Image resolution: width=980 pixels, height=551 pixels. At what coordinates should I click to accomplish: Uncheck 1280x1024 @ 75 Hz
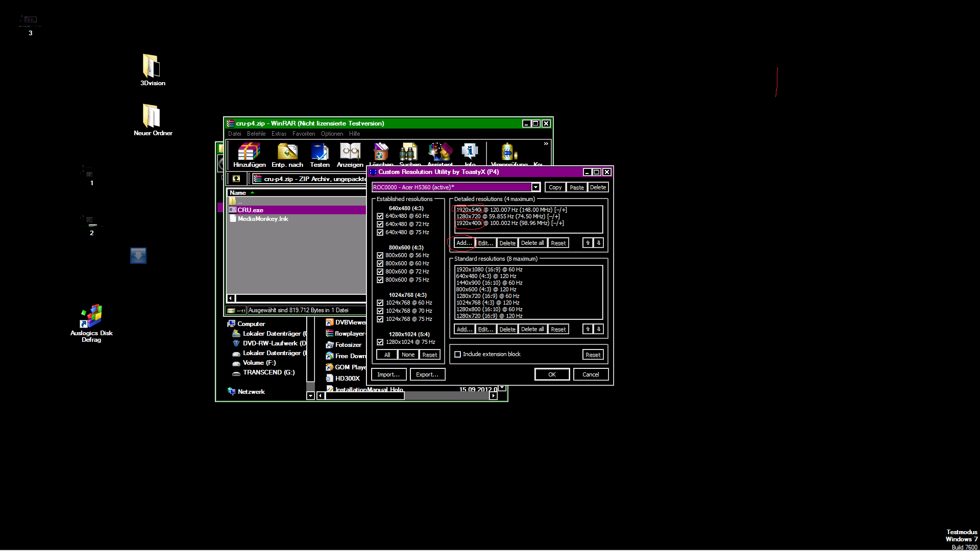click(380, 342)
